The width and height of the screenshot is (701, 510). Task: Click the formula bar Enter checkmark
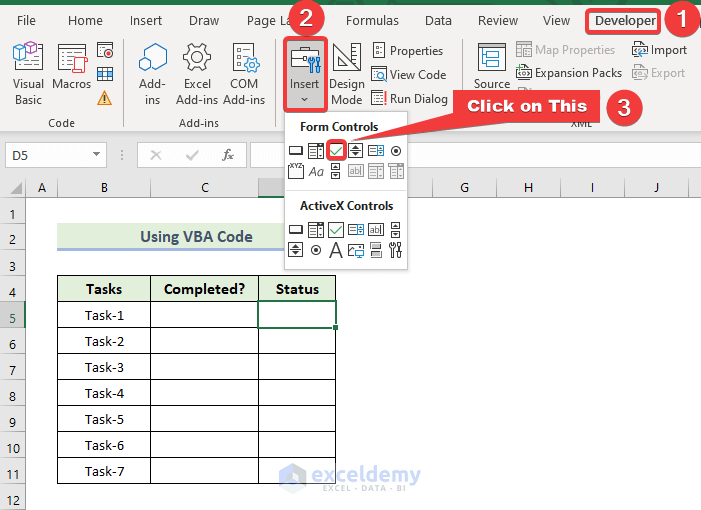point(192,155)
